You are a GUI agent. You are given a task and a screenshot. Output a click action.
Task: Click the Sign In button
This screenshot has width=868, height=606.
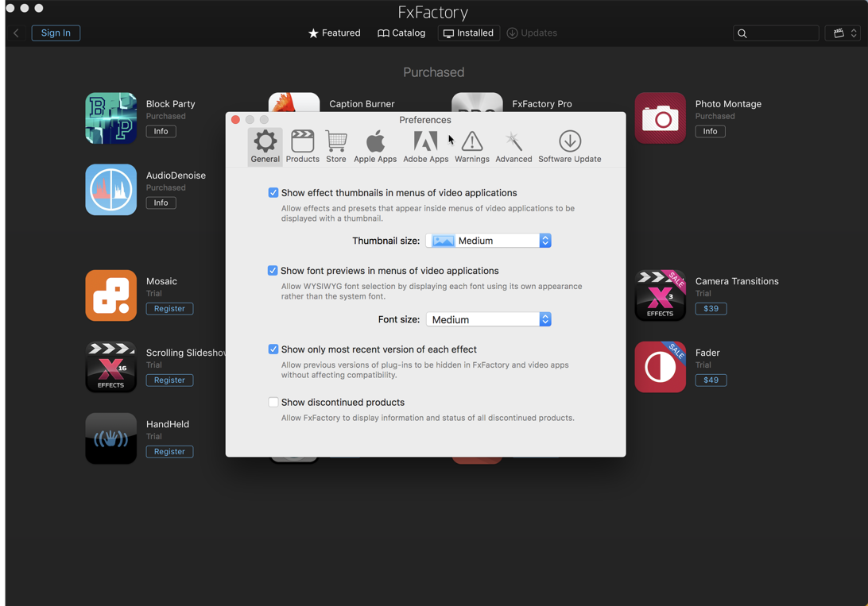pos(56,33)
